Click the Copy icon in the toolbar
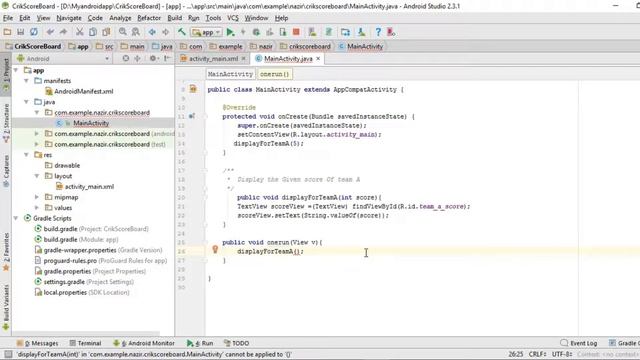This screenshot has height=360, width=640. 93,32
